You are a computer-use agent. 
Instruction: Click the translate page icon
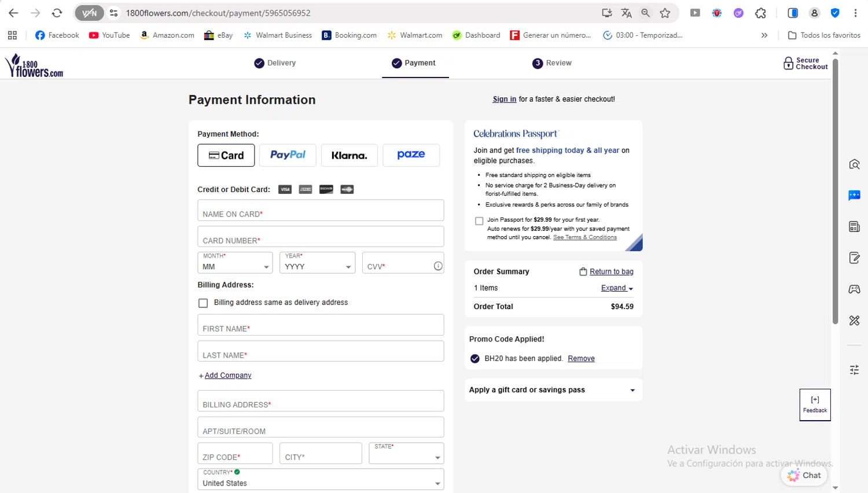coord(626,13)
